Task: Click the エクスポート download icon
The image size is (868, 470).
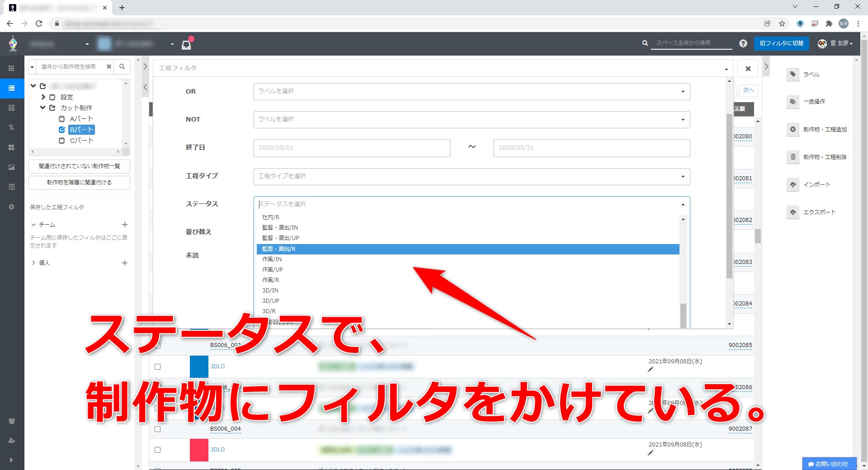Action: [793, 212]
